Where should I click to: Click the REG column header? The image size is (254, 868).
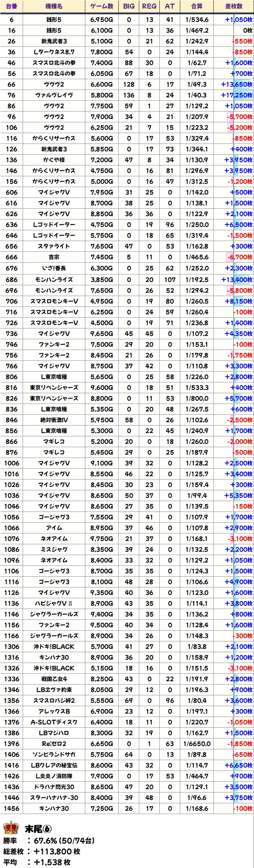click(149, 6)
